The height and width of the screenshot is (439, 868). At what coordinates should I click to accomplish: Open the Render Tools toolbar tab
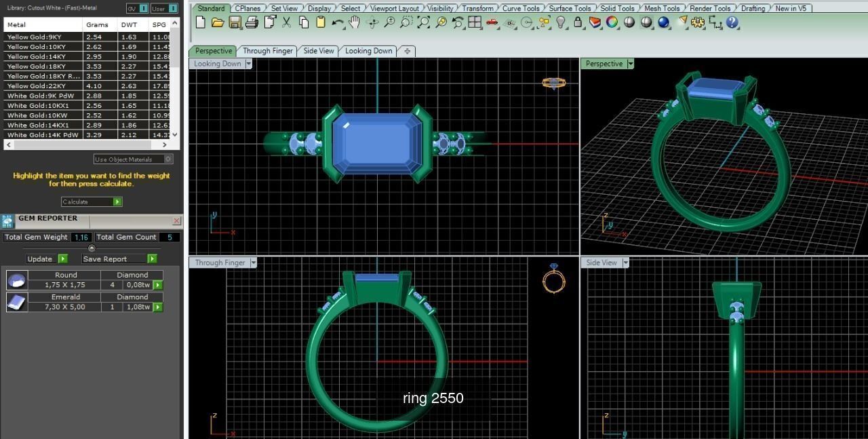click(x=710, y=8)
